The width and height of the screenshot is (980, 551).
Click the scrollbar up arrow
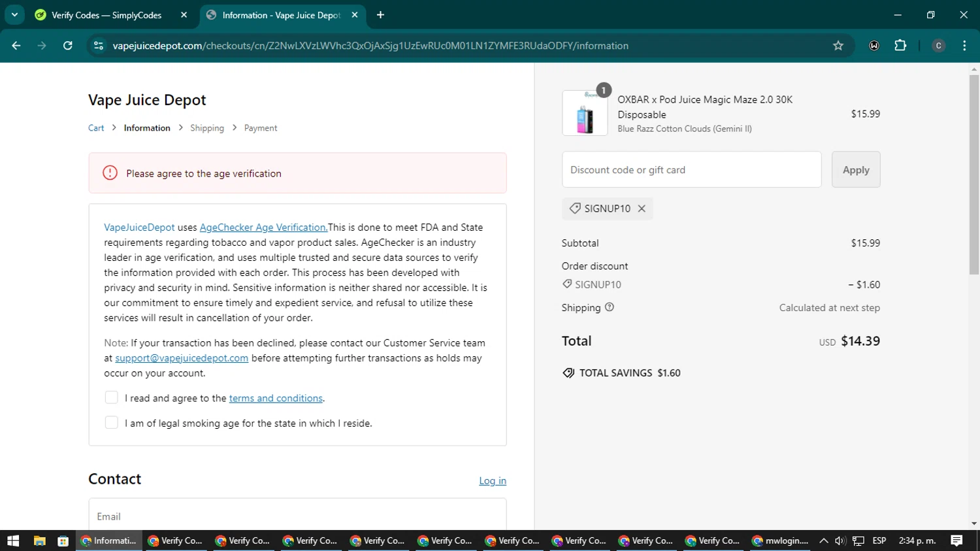pos(974,68)
